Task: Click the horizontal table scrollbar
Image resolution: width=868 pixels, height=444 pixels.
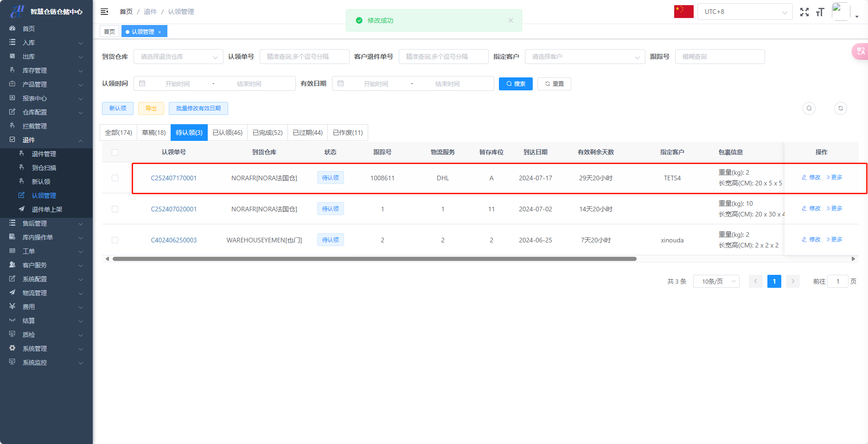Action: click(x=374, y=259)
